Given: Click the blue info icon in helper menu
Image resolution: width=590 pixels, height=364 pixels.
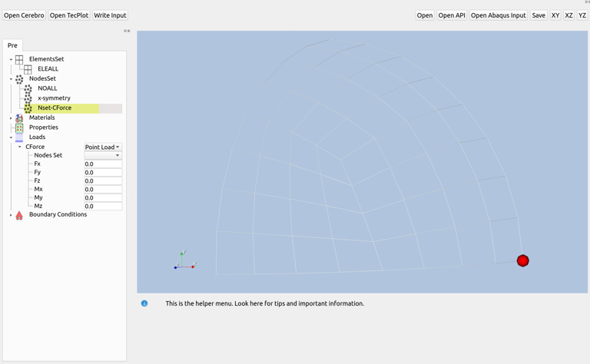Looking at the screenshot, I should tap(144, 303).
